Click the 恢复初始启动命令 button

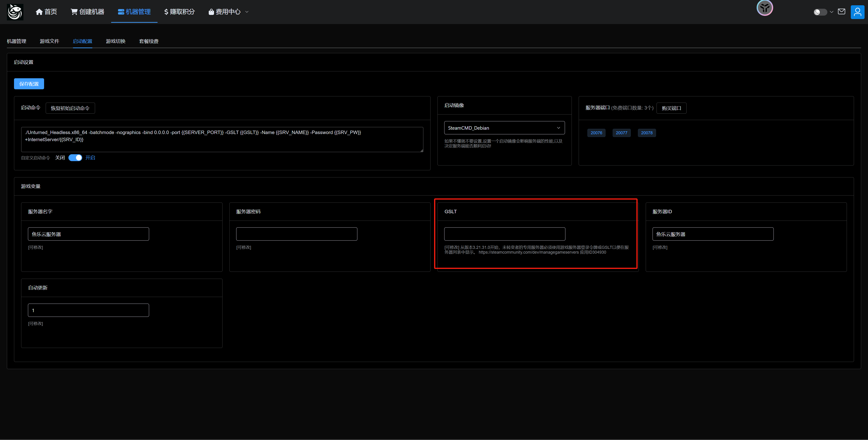tap(70, 108)
